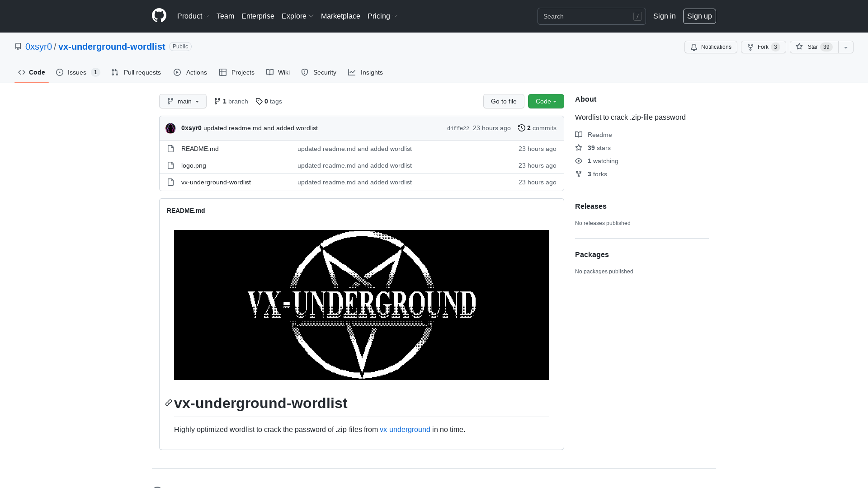The width and height of the screenshot is (868, 488).
Task: Switch to the Pull requests tab
Action: (136, 72)
